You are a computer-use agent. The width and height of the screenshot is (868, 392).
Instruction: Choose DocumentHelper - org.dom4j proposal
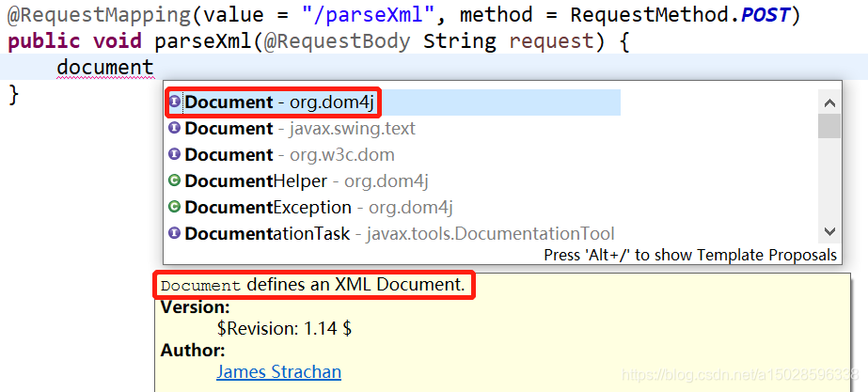click(x=394, y=181)
